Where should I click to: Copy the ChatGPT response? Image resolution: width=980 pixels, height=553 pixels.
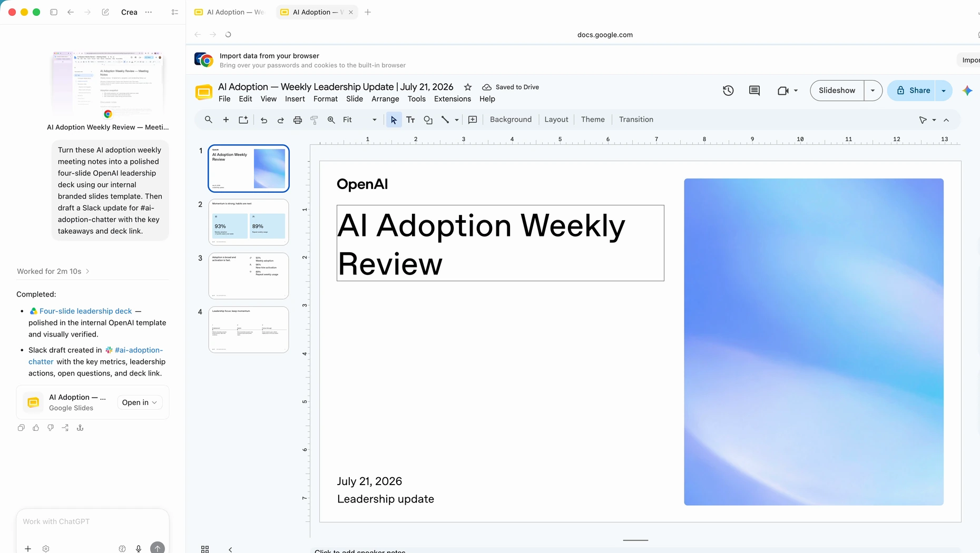(x=21, y=428)
